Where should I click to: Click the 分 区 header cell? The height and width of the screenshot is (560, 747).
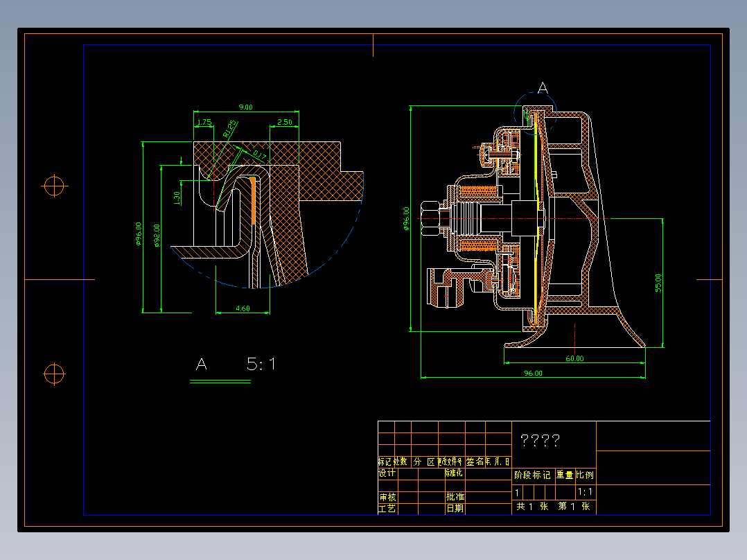(424, 462)
